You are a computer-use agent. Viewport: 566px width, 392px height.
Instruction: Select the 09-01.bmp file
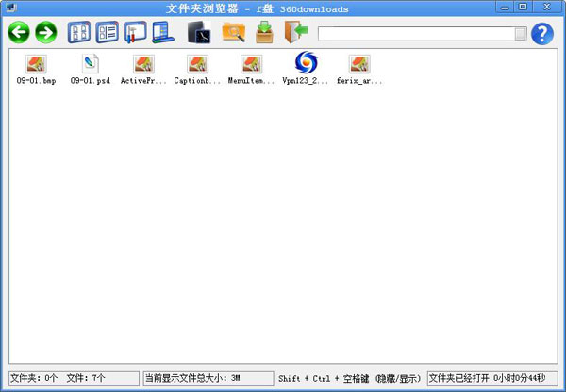pos(36,65)
